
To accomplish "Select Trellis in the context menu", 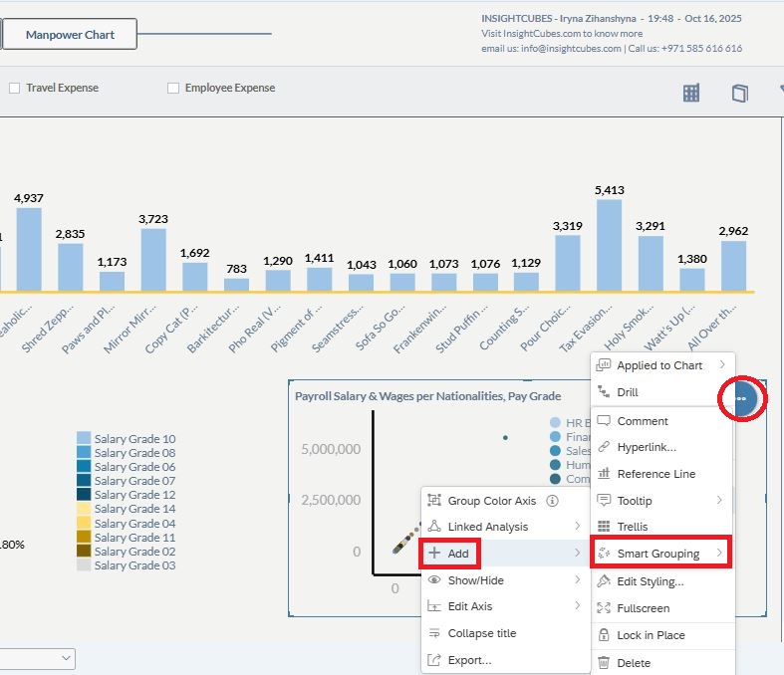I will 632,527.
